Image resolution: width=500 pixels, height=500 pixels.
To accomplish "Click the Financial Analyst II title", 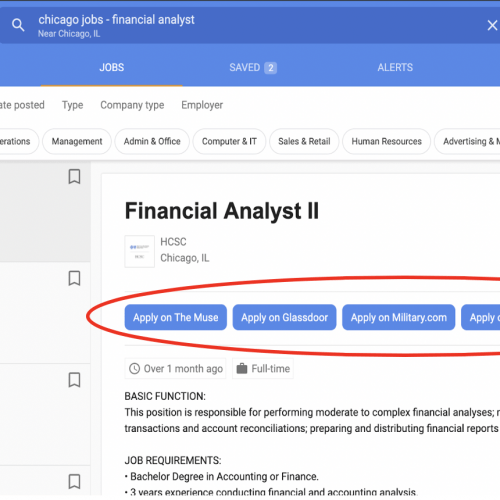I will (x=222, y=211).
